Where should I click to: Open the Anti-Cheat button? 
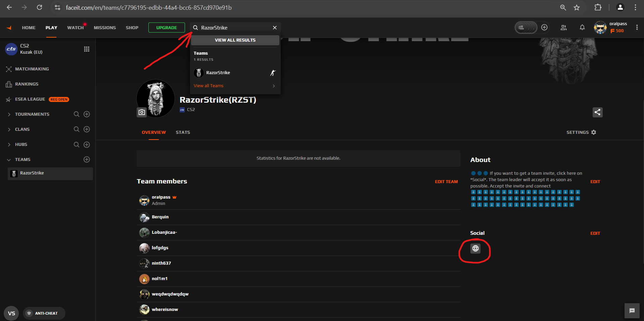[44, 313]
